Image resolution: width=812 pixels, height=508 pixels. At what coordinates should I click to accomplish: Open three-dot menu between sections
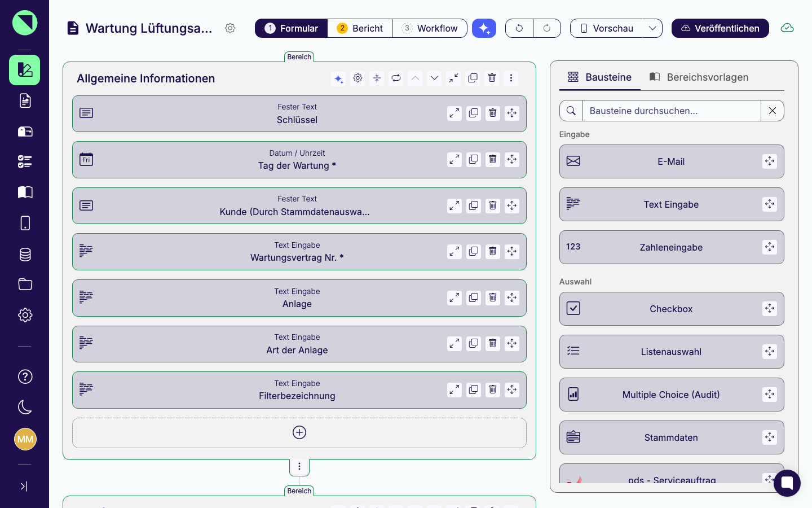click(299, 466)
